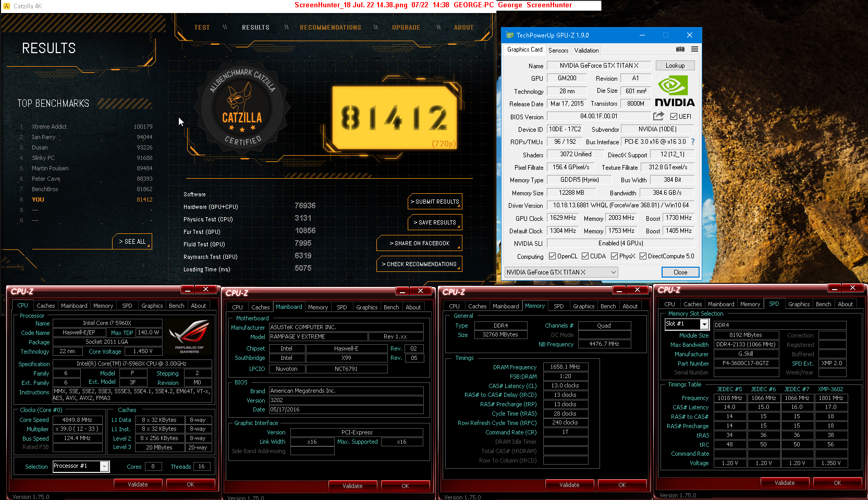Screen dimensions: 868x500
Task: Click the YOU benchmark entry
Action: click(86, 199)
